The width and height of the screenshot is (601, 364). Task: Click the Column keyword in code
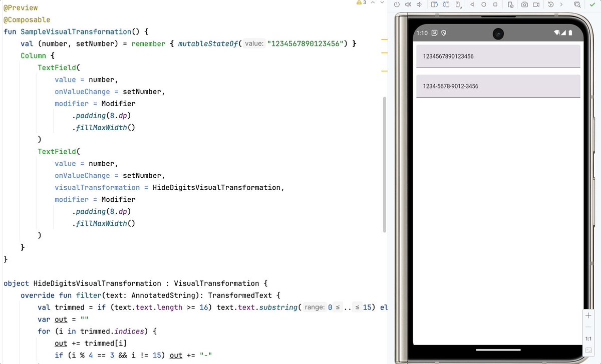(x=33, y=56)
